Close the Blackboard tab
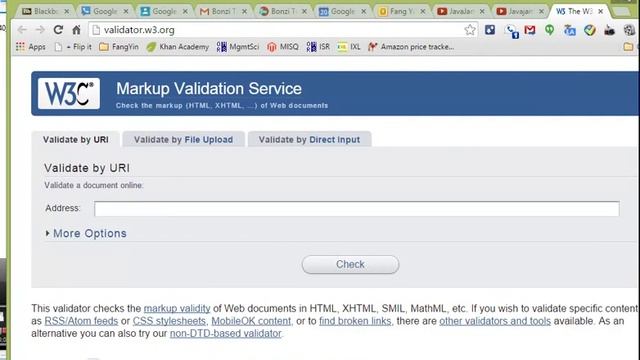 (67, 11)
